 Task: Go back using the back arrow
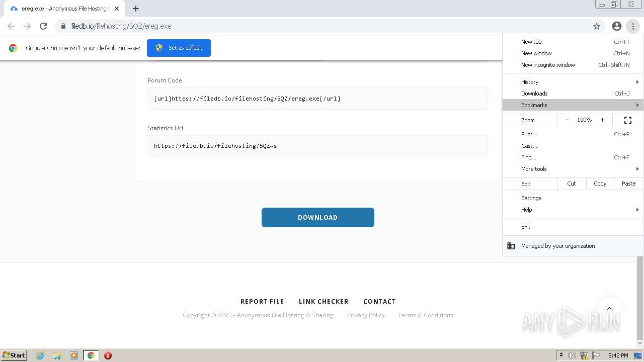coord(11,26)
